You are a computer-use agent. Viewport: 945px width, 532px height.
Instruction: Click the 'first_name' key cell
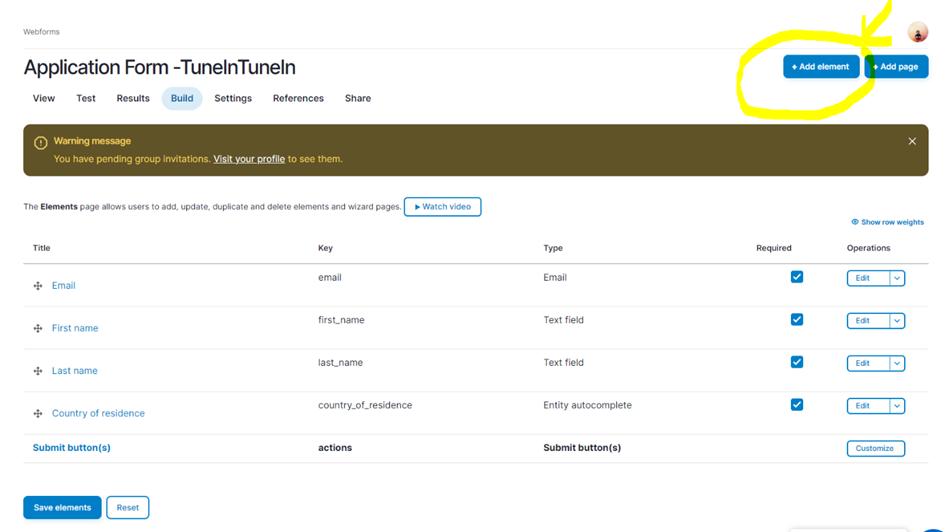click(x=341, y=320)
